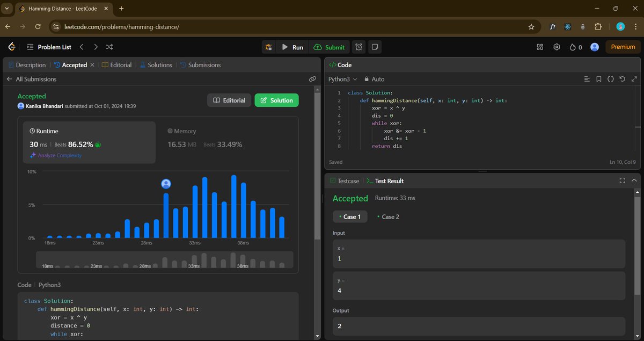Open the user profile avatar
The height and width of the screenshot is (341, 644).
(x=595, y=47)
